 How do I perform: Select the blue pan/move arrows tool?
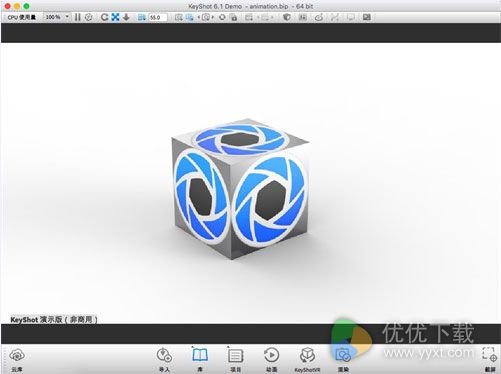(x=115, y=17)
